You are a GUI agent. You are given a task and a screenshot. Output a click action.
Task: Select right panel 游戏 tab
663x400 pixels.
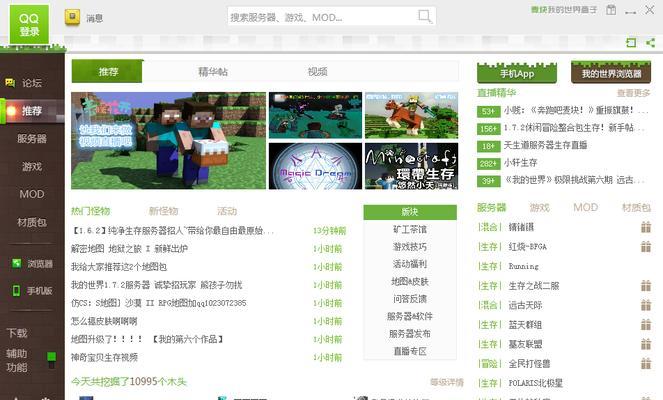click(540, 207)
